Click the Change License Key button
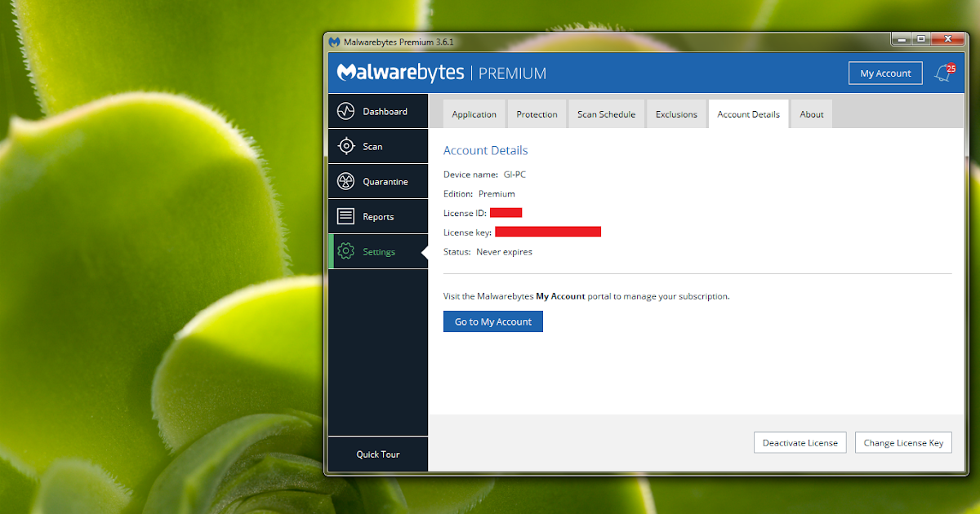This screenshot has width=980, height=514. (903, 442)
